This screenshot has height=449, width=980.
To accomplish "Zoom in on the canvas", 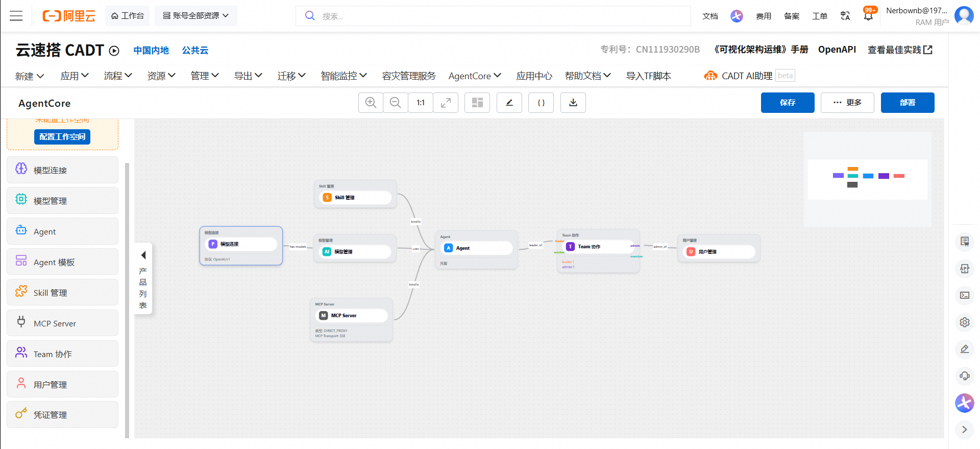I will [371, 103].
